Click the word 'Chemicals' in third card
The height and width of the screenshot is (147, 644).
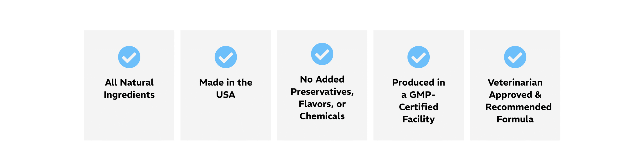click(x=322, y=116)
